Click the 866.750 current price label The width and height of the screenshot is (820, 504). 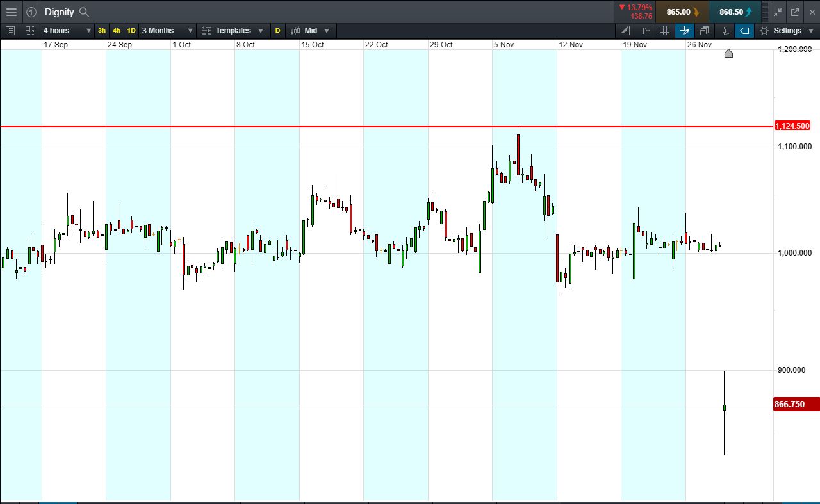[797, 405]
